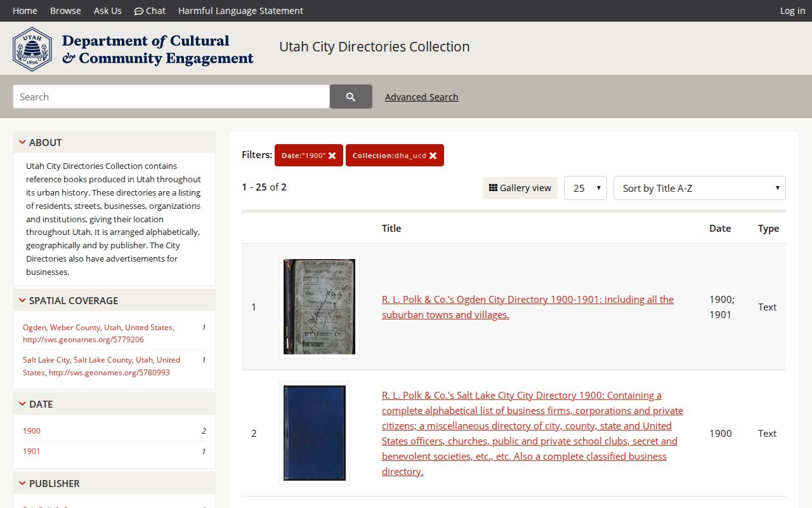
Task: Select the 1901 date facet
Action: (x=32, y=451)
